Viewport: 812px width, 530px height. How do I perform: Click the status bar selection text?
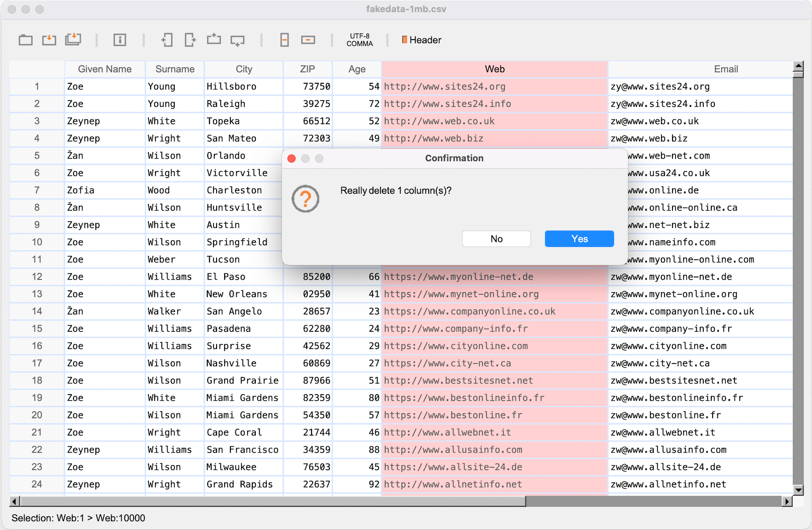(x=78, y=518)
